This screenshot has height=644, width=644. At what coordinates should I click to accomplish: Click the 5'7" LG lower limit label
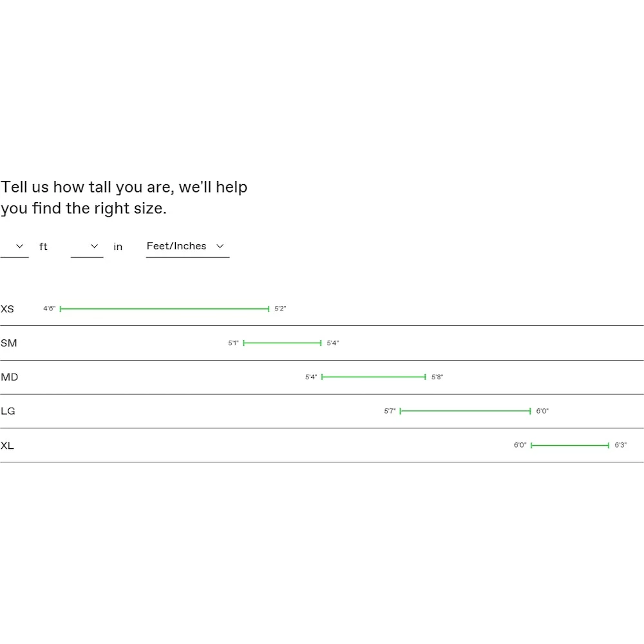(x=390, y=411)
